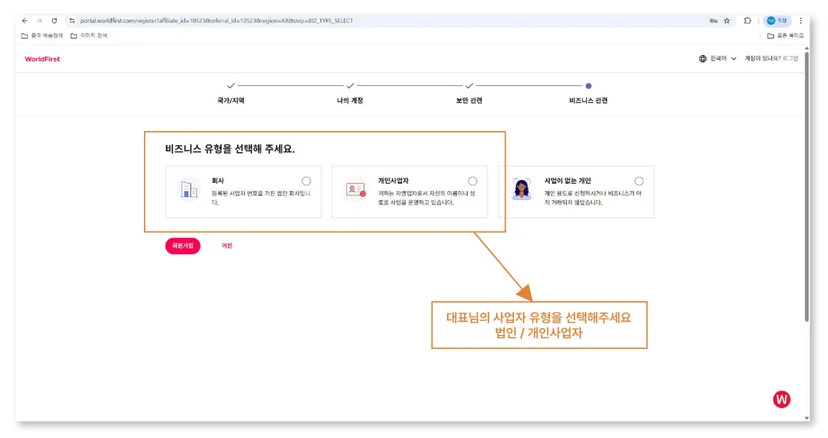828x438 pixels.
Task: Click the portal.worldfirst.com URL address bar
Action: pos(217,21)
